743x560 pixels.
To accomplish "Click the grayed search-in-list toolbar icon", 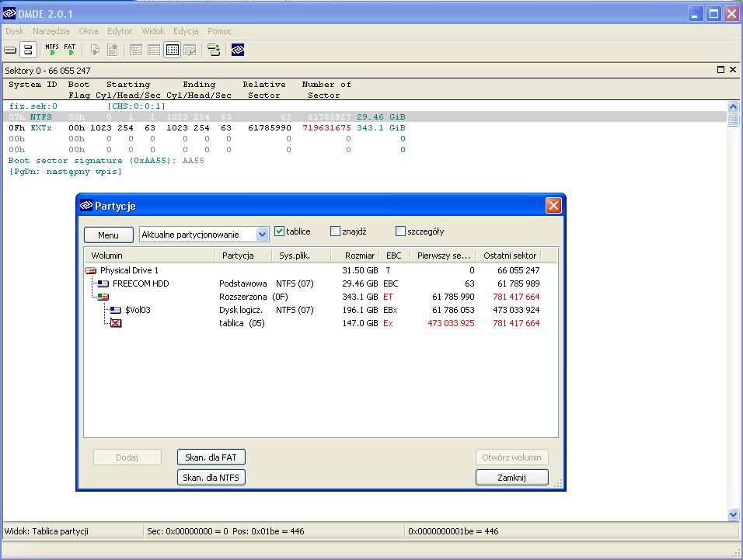I will tap(190, 50).
